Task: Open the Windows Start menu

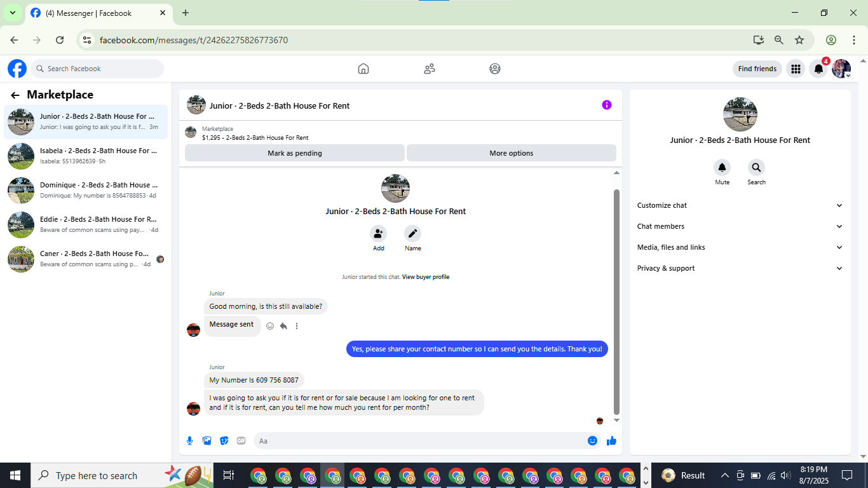Action: 15,475
